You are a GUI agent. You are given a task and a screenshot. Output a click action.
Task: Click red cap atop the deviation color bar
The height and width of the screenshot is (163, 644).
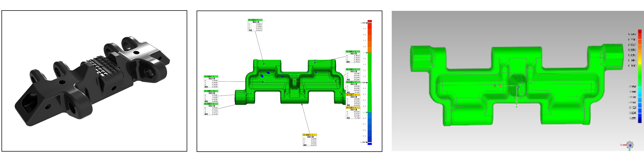point(369,21)
